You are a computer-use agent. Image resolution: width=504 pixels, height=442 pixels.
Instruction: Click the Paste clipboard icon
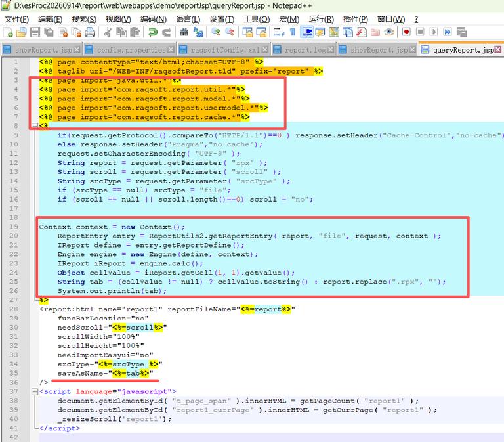tap(135, 32)
